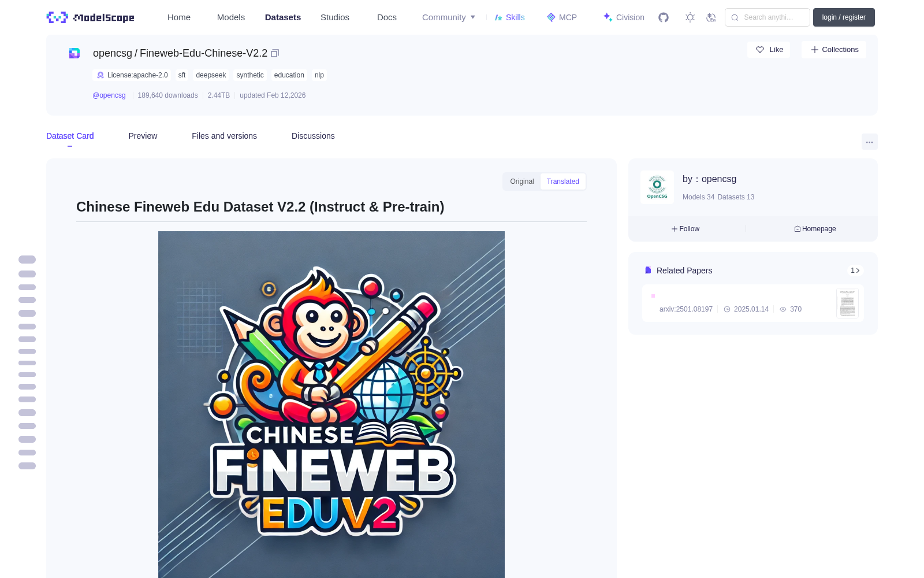Switch to the Discussions tab

point(313,136)
